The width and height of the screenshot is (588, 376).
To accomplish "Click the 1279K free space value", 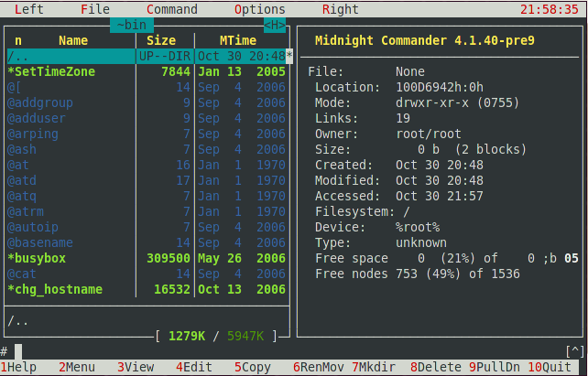I will point(187,336).
